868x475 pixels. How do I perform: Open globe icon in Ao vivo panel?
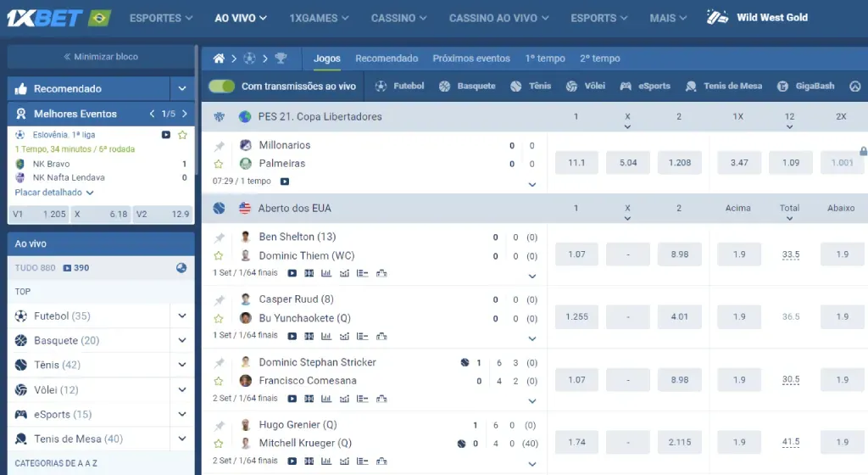coord(181,268)
